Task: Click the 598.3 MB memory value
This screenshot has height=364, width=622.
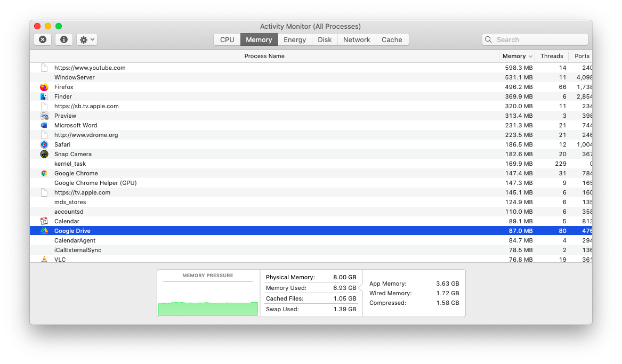Action: pos(519,68)
